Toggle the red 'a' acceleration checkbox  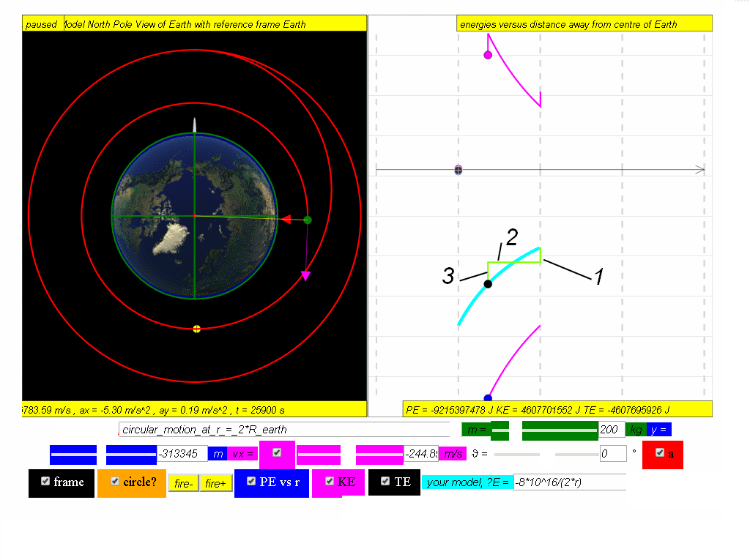(x=660, y=452)
